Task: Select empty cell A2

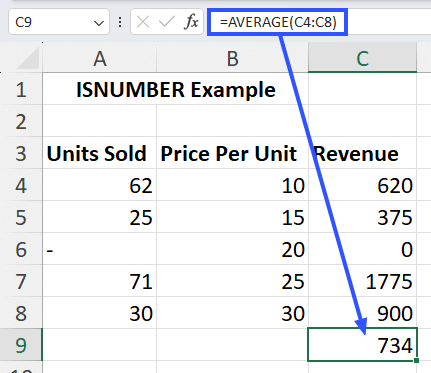Action: [100, 121]
